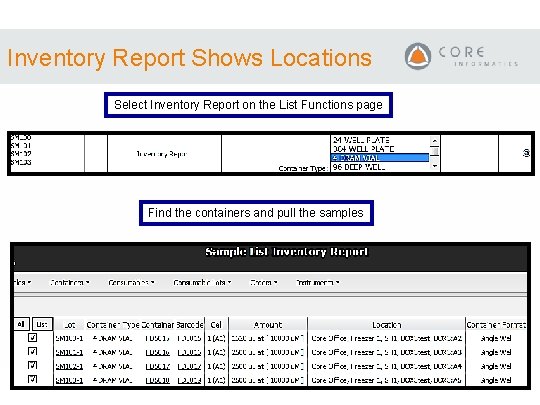Image resolution: width=540 pixels, height=405 pixels.
Task: Click the Container Type column header
Action: 113,325
